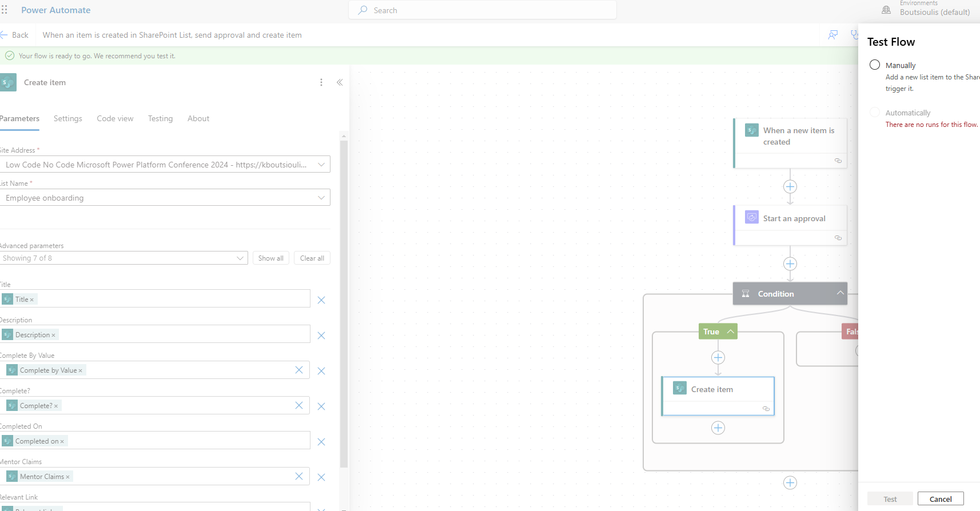
Task: Click the Cancel button
Action: click(x=941, y=499)
